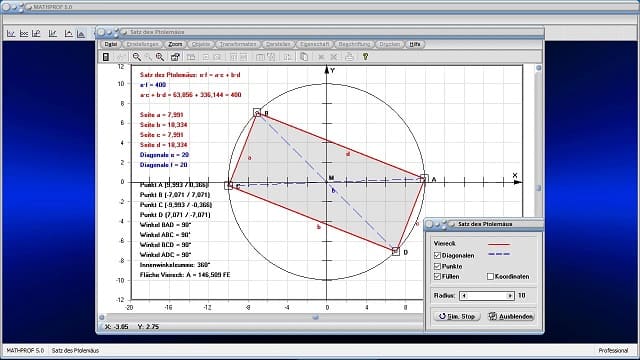Open the Darstellen menu
The height and width of the screenshot is (360, 640).
coord(278,44)
